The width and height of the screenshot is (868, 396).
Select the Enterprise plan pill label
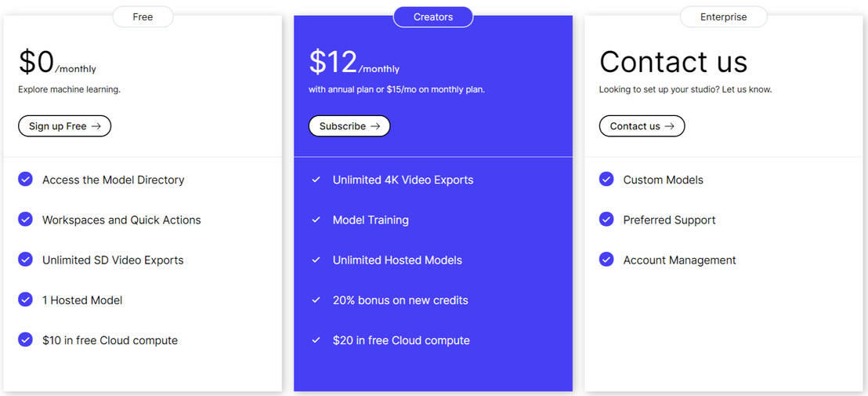coord(724,17)
